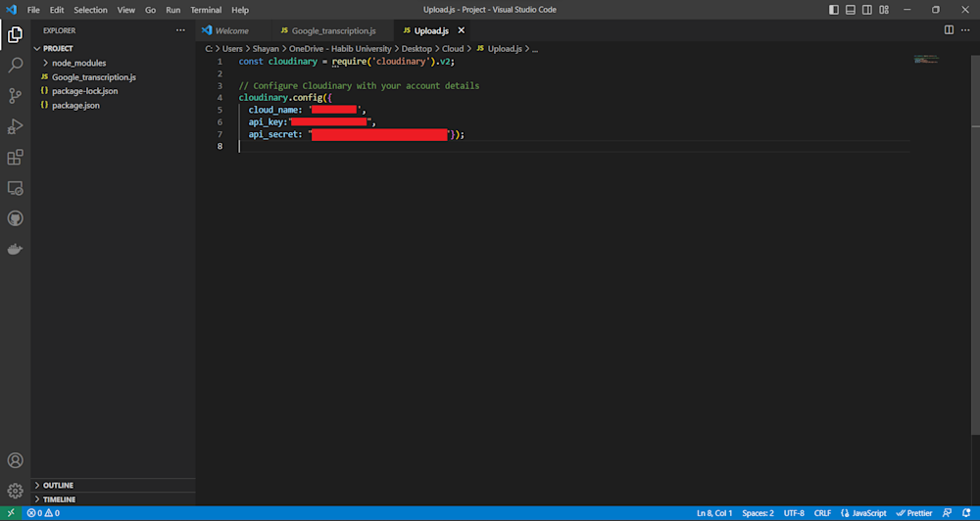
Task: Click the Configure Cloudinary comment line
Action: (359, 85)
